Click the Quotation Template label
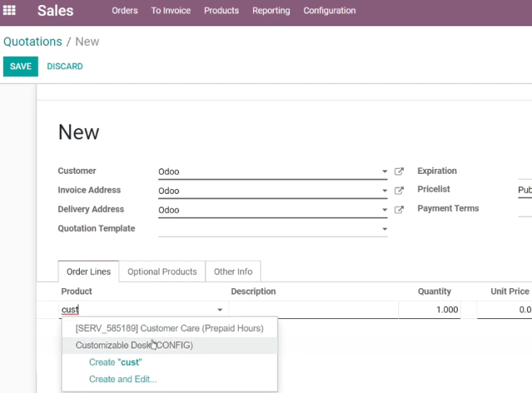Image resolution: width=532 pixels, height=393 pixels. (96, 228)
